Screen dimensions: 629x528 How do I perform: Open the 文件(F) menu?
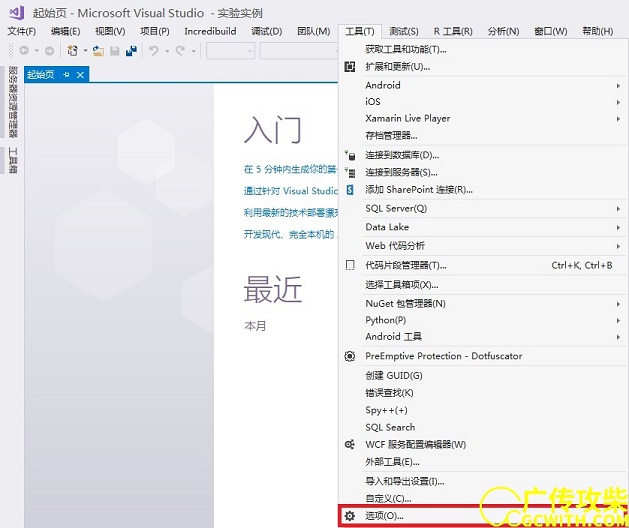click(x=22, y=31)
